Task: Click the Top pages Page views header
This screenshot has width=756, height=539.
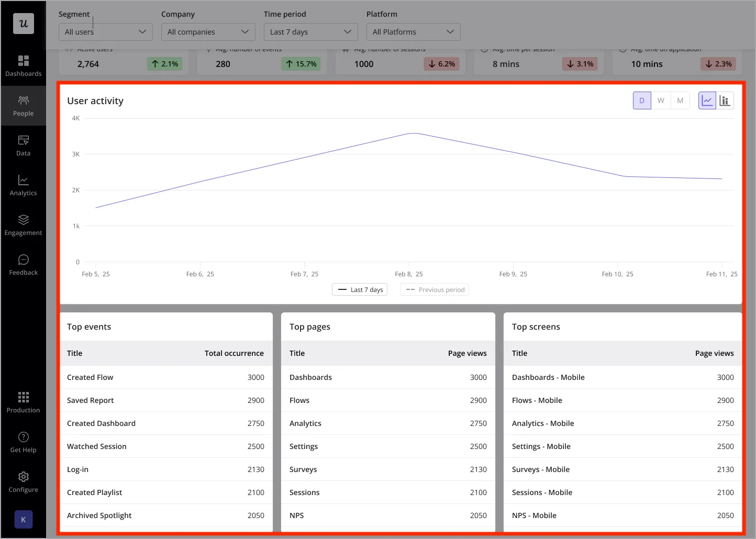Action: tap(468, 353)
